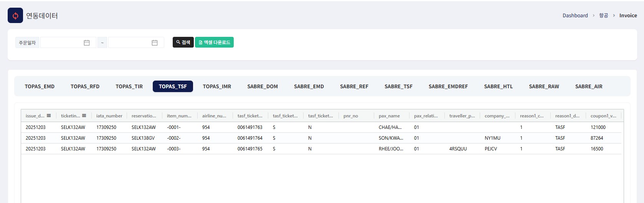Screen dimensions: 644x203
Task: Sort by the iata_number column header
Action: [109, 116]
